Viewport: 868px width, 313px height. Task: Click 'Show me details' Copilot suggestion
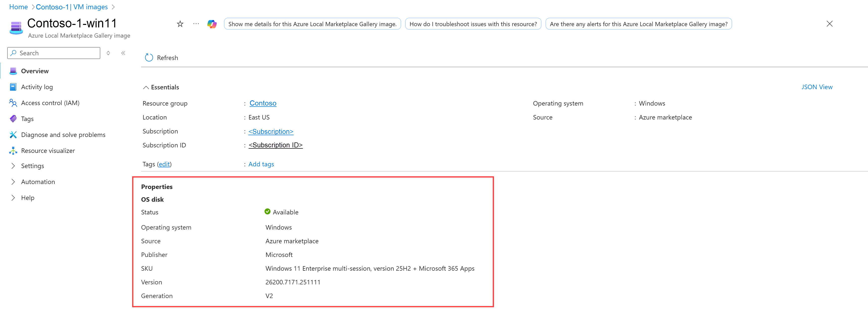(x=312, y=24)
